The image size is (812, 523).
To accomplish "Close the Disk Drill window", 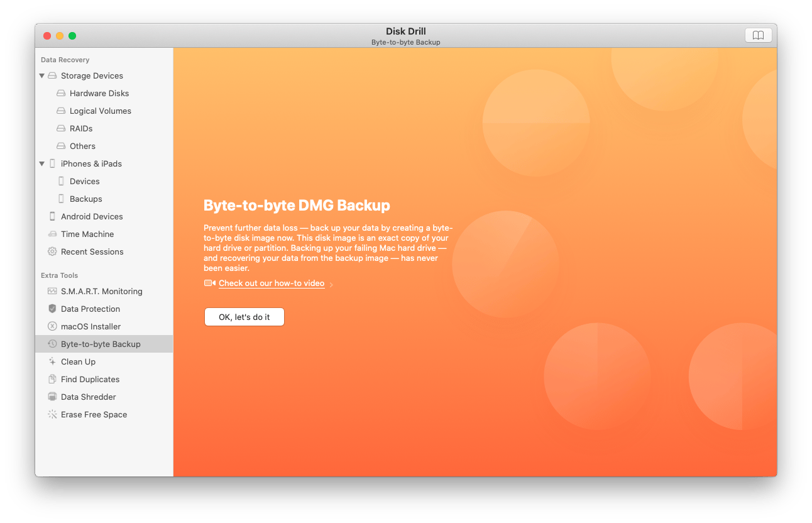I will (47, 36).
